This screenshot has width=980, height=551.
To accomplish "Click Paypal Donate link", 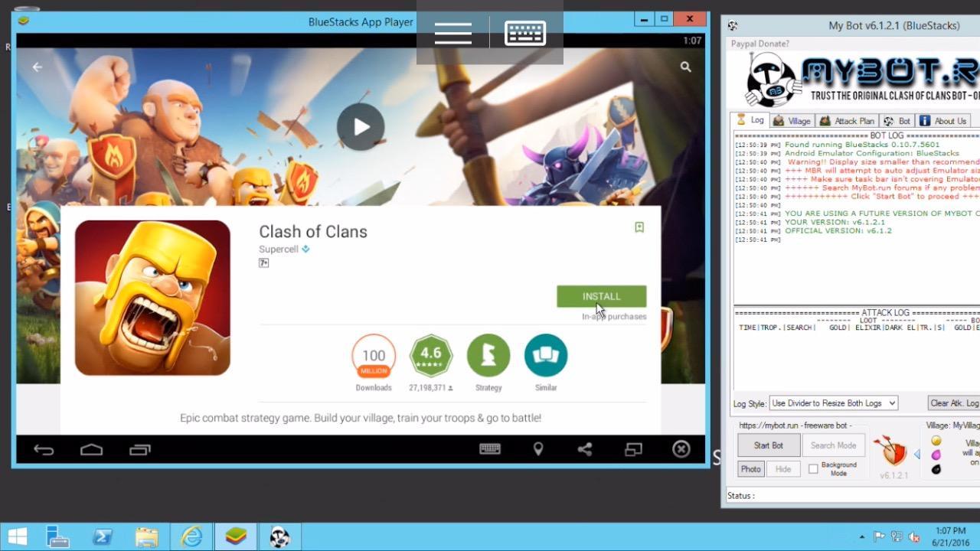I will click(x=759, y=44).
